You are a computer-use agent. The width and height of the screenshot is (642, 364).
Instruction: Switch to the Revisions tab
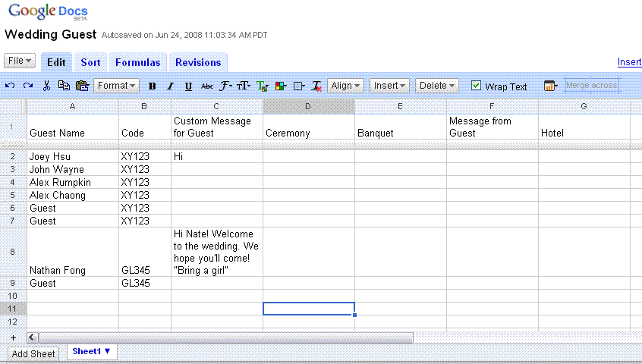tap(198, 62)
